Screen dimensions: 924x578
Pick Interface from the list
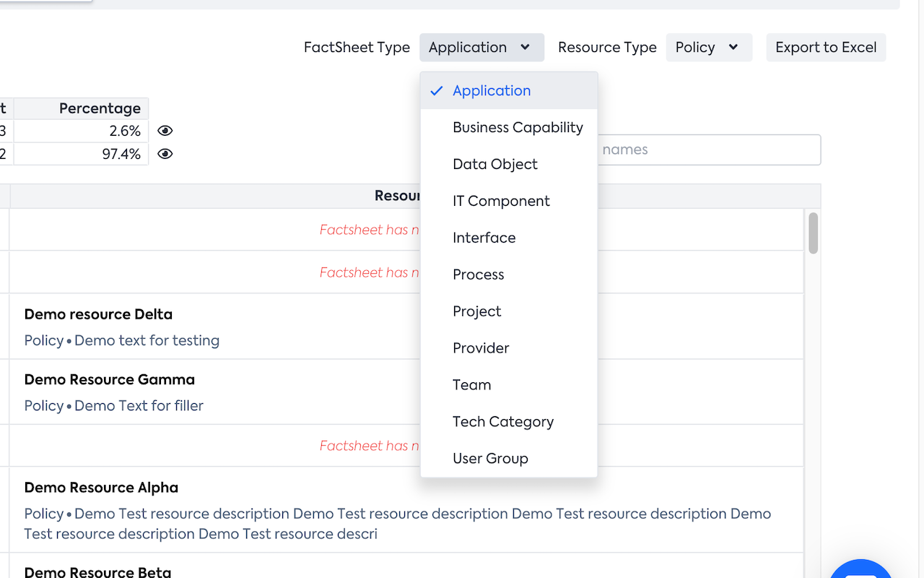509,238
